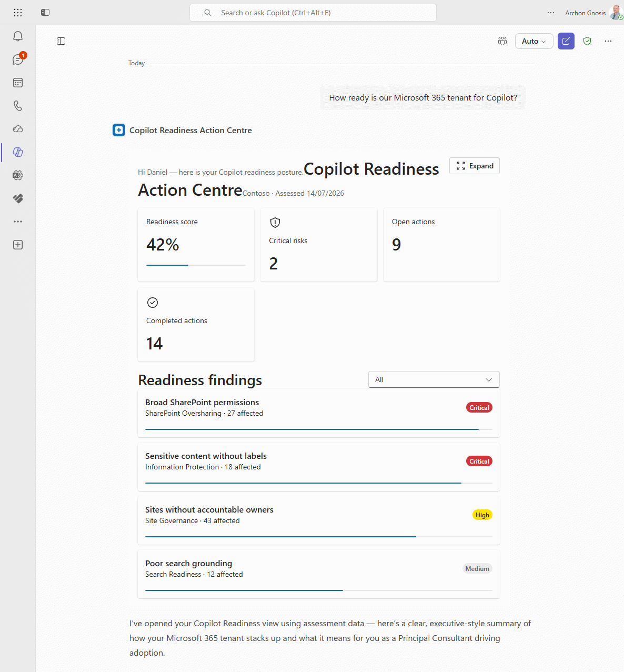Screen dimensions: 624x672
Task: Click Site Governance · 43 affected text
Action: point(193,521)
